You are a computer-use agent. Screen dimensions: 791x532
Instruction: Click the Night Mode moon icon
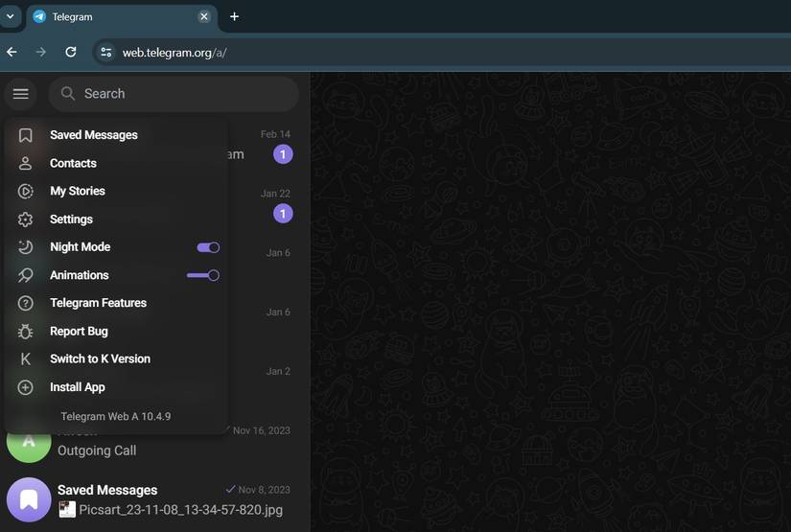pyautogui.click(x=25, y=247)
